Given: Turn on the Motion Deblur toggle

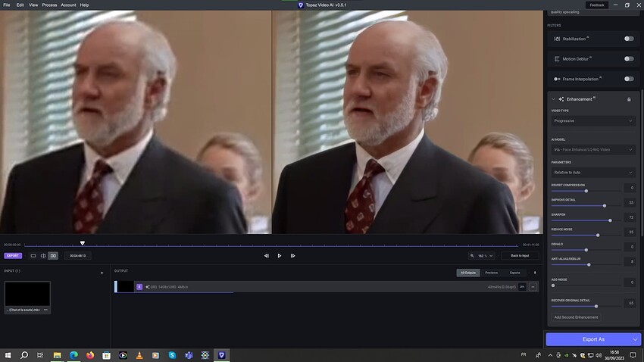Looking at the screenshot, I should coord(629,58).
